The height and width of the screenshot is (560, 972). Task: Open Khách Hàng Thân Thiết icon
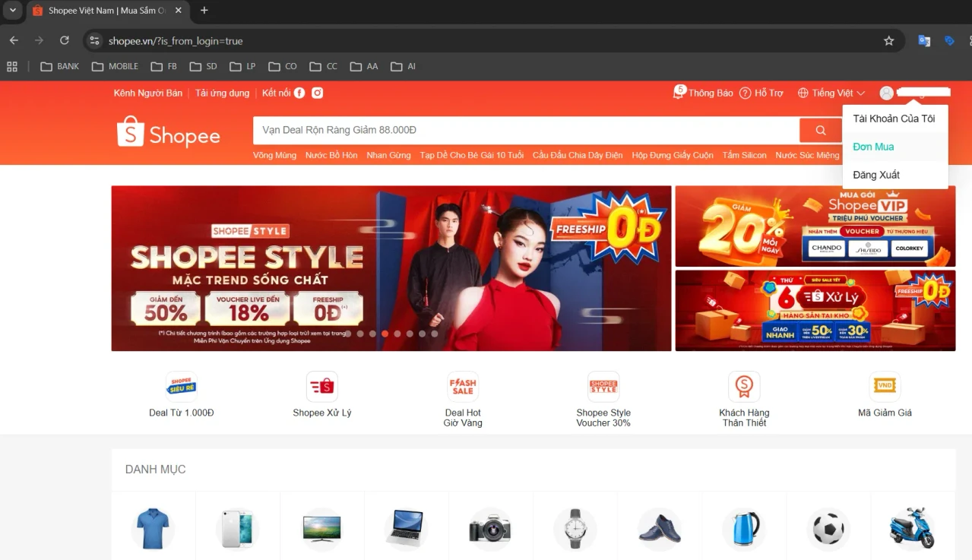tap(744, 387)
